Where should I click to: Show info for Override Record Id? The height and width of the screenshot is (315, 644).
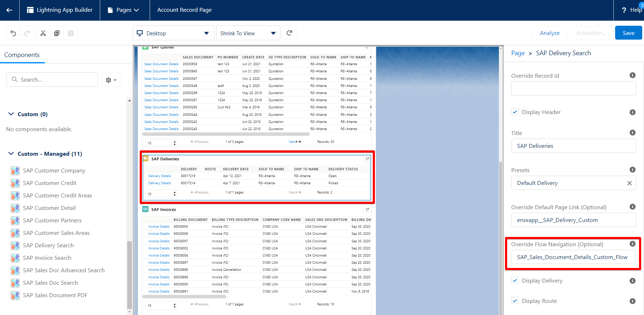pyautogui.click(x=633, y=75)
